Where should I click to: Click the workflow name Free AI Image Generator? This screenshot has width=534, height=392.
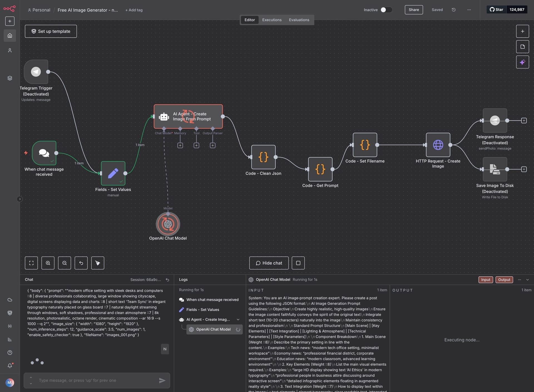click(x=88, y=10)
